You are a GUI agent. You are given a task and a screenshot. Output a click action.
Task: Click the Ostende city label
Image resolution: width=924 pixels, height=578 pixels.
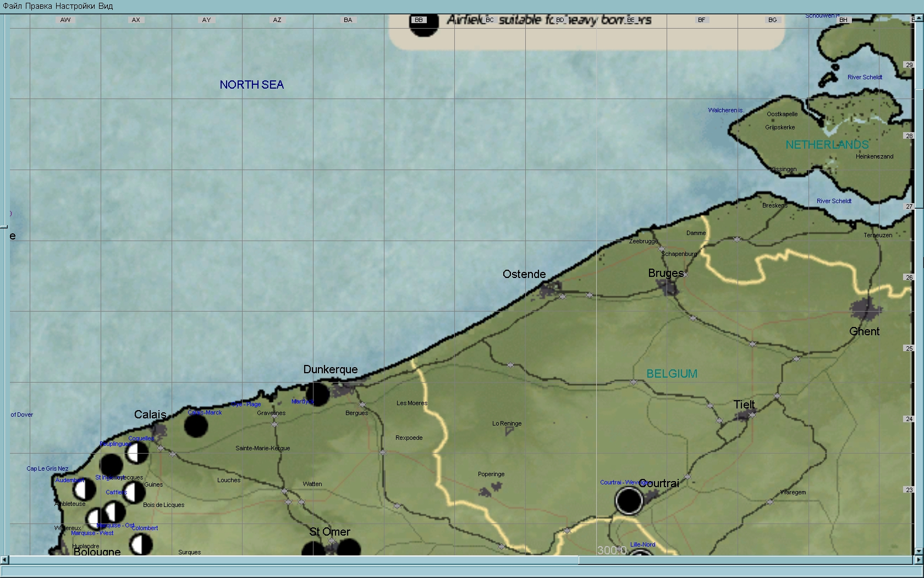tap(524, 274)
